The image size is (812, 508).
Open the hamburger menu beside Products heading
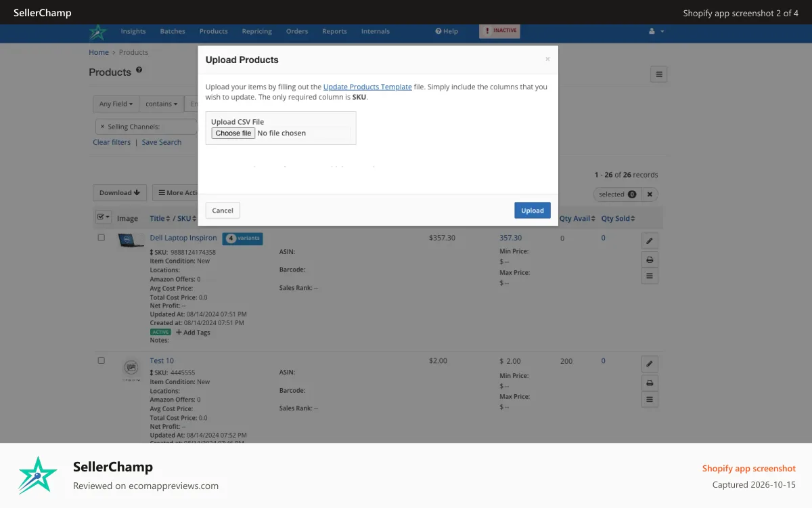(659, 75)
